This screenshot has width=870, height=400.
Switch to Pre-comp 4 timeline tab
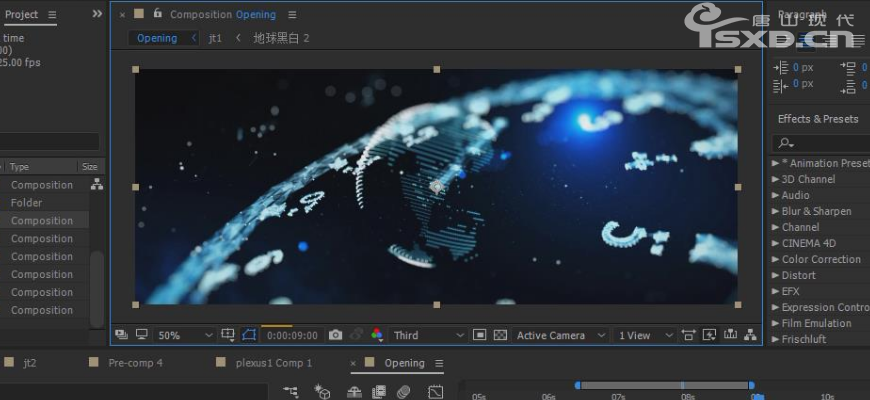click(x=135, y=363)
